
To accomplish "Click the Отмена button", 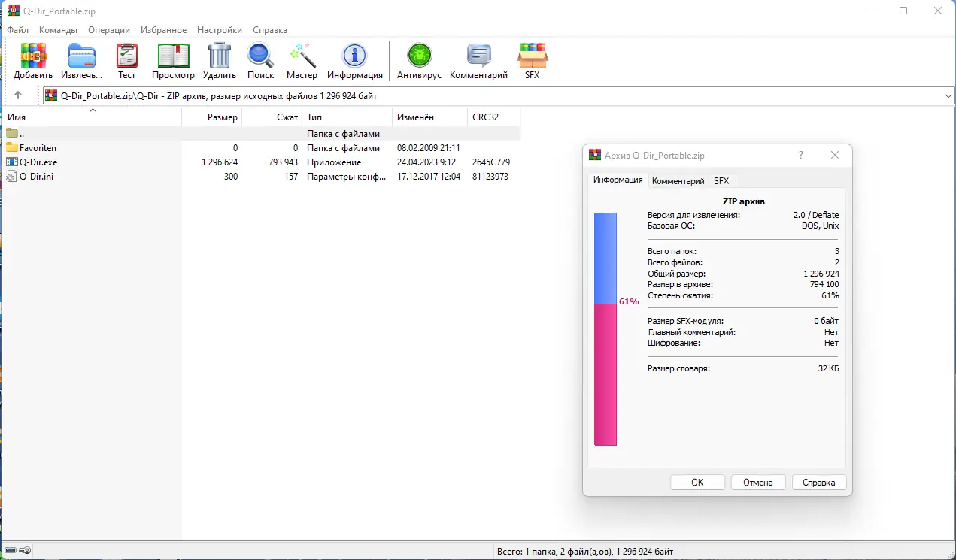I will [758, 483].
